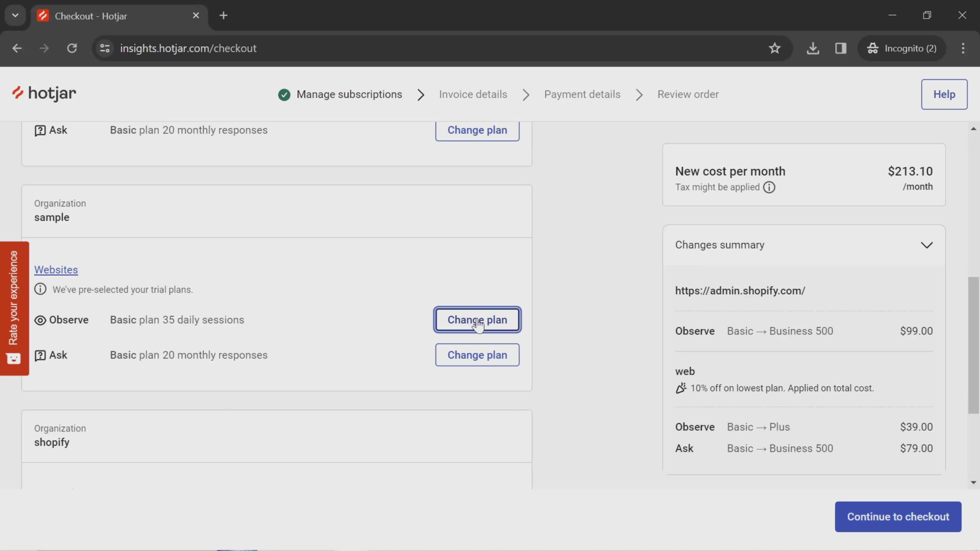Click the scrollbar down arrow
This screenshot has width=980, height=551.
[973, 482]
